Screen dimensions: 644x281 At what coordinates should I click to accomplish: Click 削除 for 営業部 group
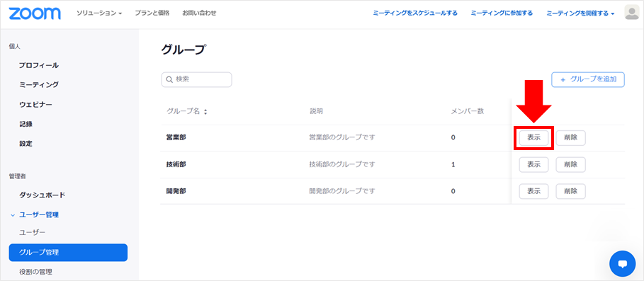(571, 138)
